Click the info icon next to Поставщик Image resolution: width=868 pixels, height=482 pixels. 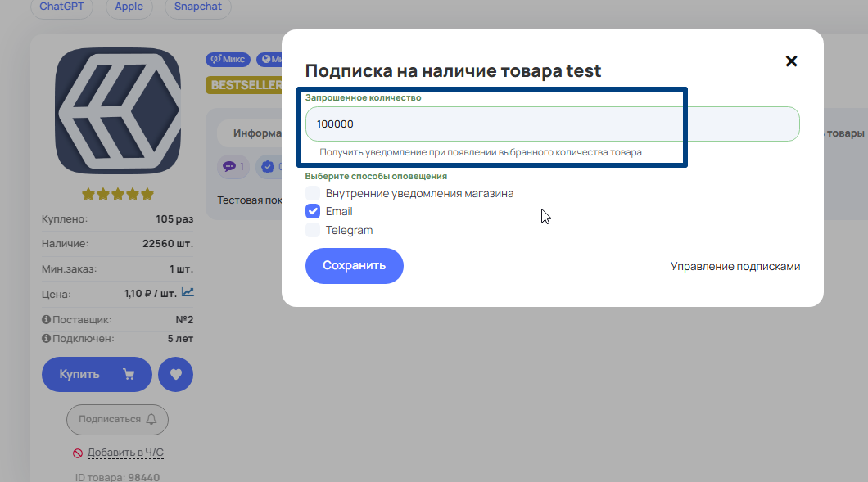click(x=47, y=319)
